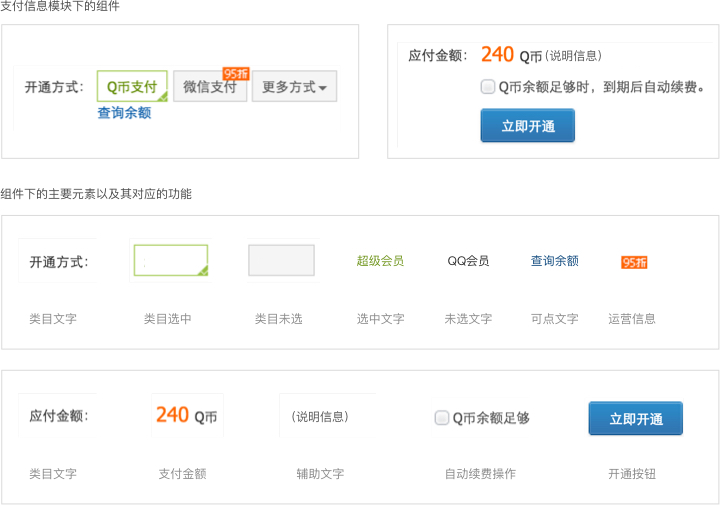Choose the 微信支付 payment method
The image size is (720, 505).
click(209, 87)
